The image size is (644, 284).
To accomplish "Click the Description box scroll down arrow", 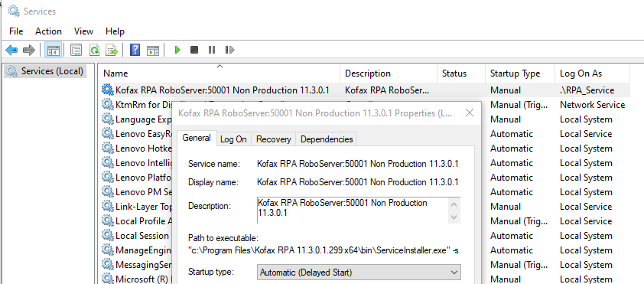I will [x=454, y=217].
